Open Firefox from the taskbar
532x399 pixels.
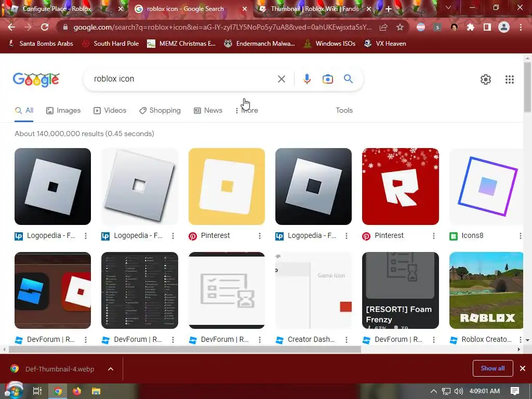77,391
